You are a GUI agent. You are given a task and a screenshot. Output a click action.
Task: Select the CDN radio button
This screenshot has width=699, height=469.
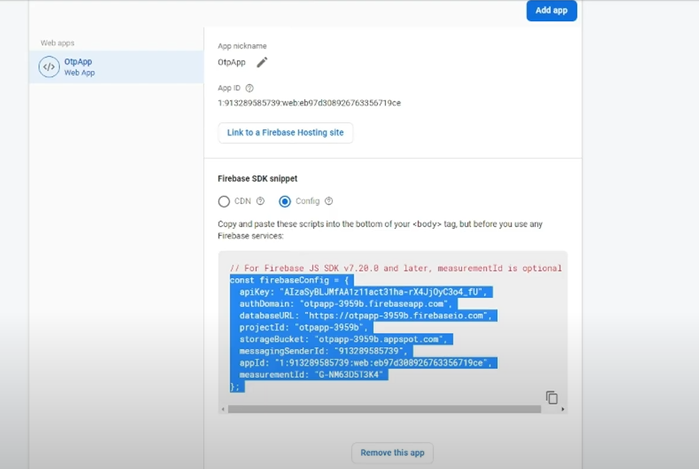[x=225, y=201]
